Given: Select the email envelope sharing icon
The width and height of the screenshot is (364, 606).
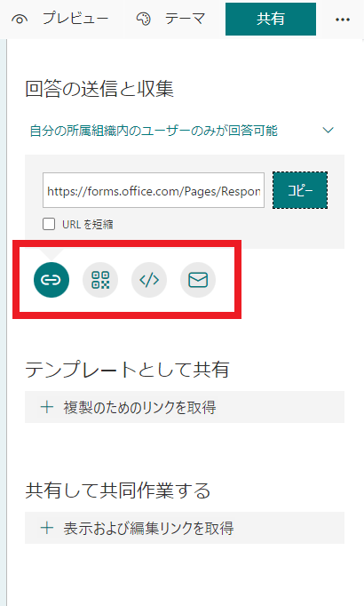Looking at the screenshot, I should (198, 280).
